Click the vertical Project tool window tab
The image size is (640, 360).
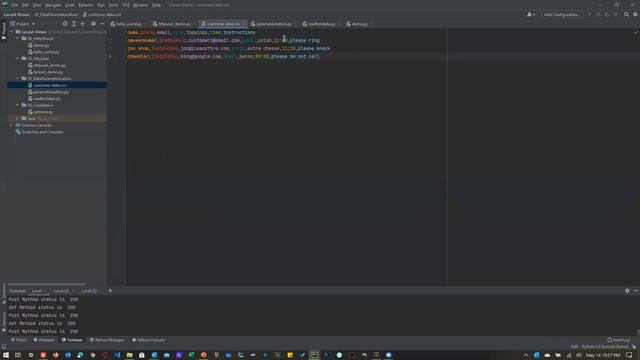coord(4,31)
